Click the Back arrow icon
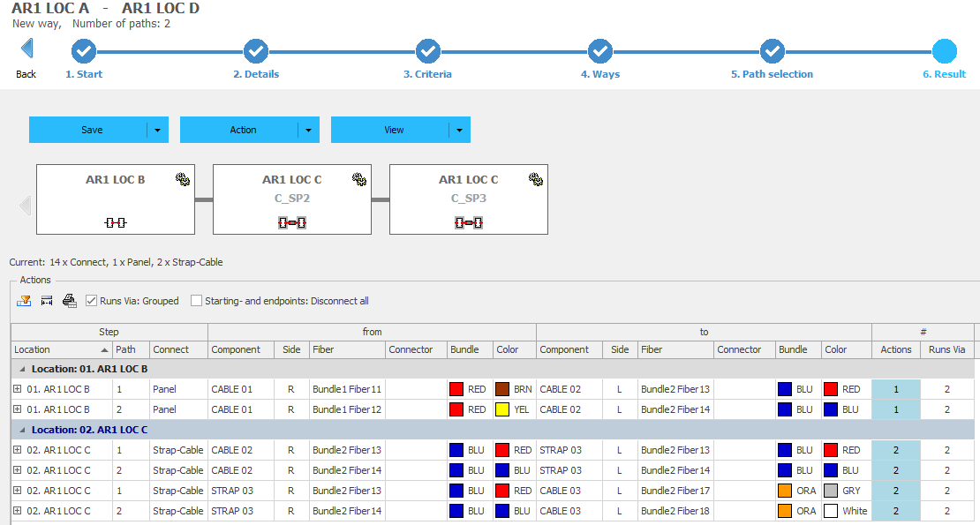Viewport: 980px width, 525px height. (x=26, y=49)
